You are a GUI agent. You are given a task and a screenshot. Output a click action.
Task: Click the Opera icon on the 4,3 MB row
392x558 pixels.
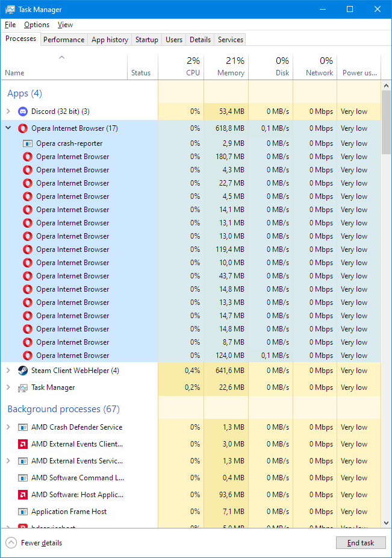click(28, 170)
